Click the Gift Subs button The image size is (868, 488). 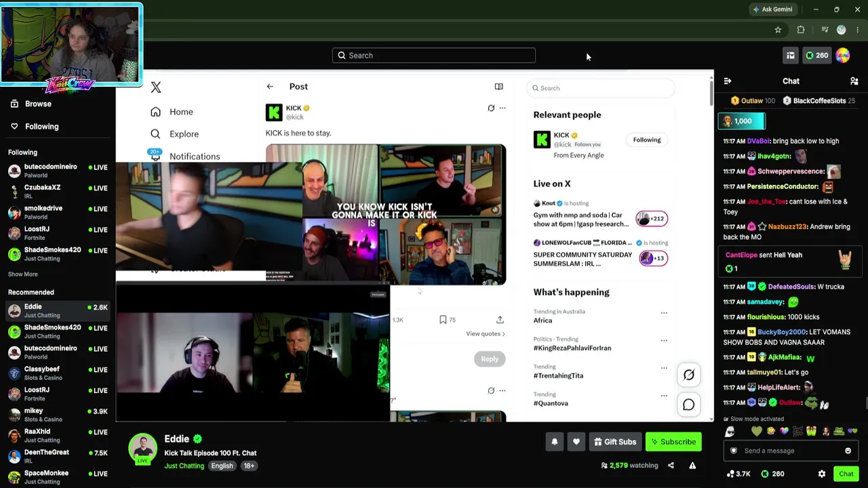point(615,442)
